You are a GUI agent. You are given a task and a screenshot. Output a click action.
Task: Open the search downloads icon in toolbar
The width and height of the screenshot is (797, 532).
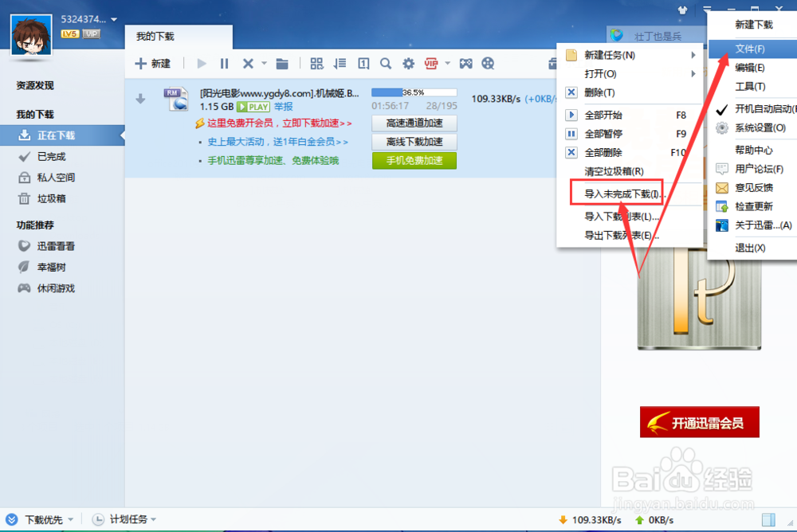(x=386, y=64)
